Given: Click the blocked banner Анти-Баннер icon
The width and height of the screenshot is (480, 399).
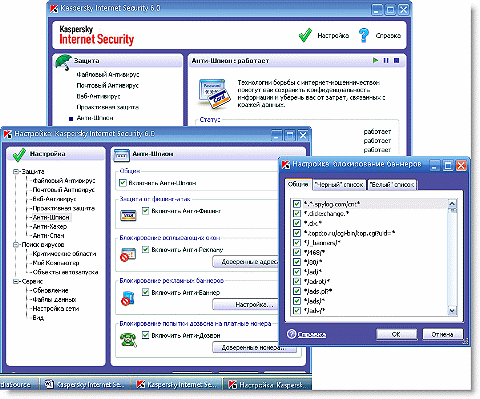Looking at the screenshot, I should [128, 298].
